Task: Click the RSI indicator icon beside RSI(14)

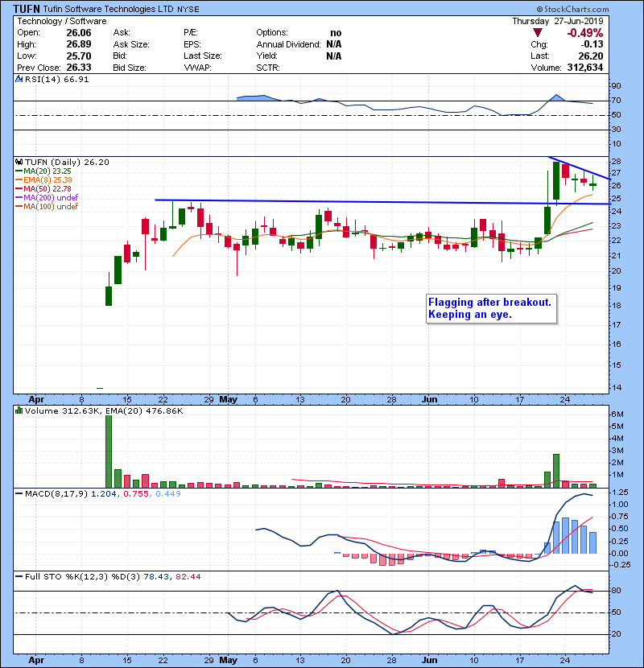Action: (x=19, y=79)
